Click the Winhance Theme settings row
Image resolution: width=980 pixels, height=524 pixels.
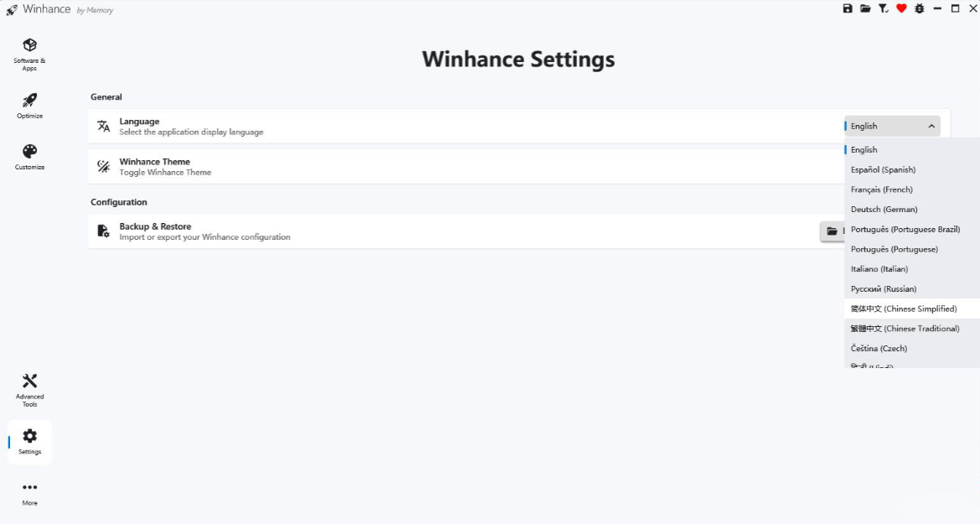(419, 166)
